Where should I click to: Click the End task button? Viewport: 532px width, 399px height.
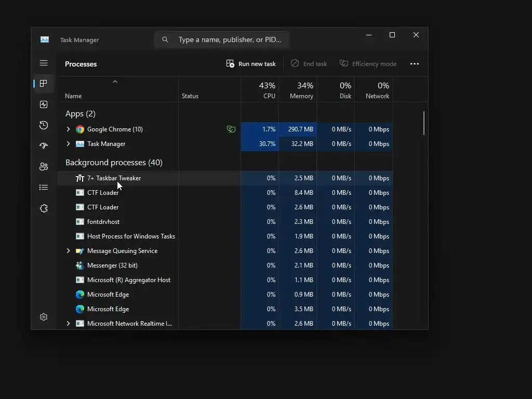pos(309,64)
